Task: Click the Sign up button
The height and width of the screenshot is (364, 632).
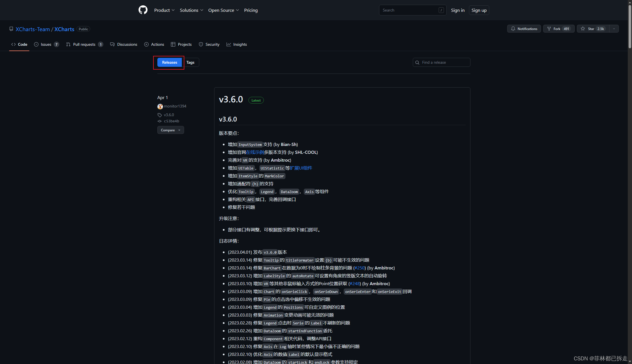Action: pyautogui.click(x=479, y=10)
